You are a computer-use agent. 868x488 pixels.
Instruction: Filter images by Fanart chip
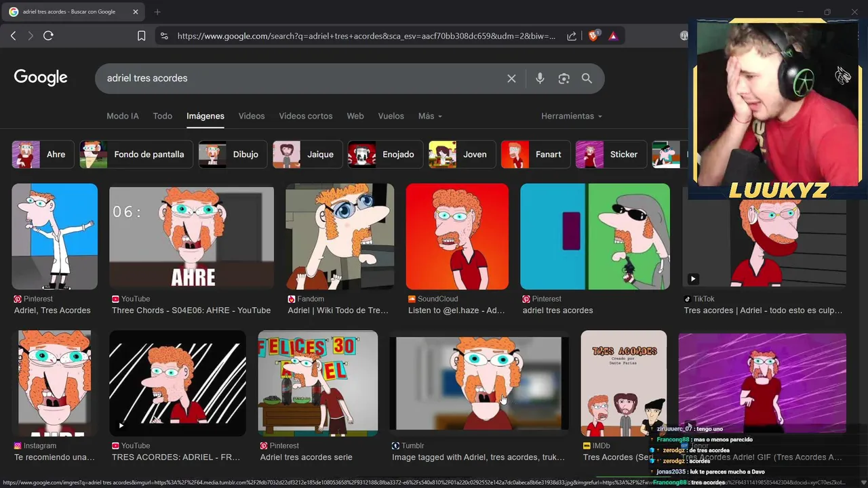[535, 155]
